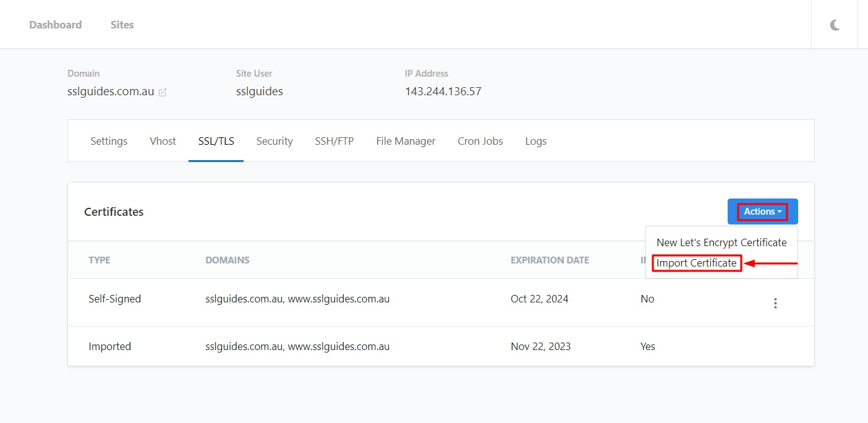Navigate to the Dashboard menu item
Viewport: 868px width, 423px height.
point(55,25)
